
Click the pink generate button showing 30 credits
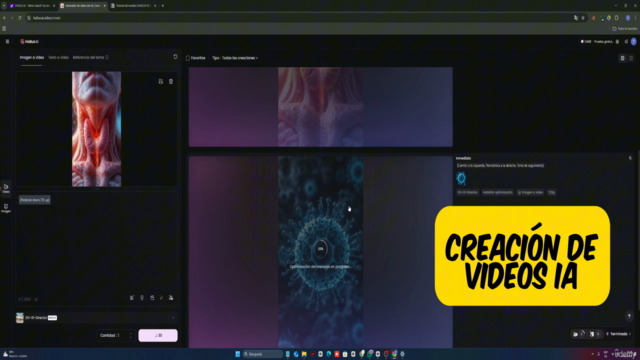click(158, 336)
